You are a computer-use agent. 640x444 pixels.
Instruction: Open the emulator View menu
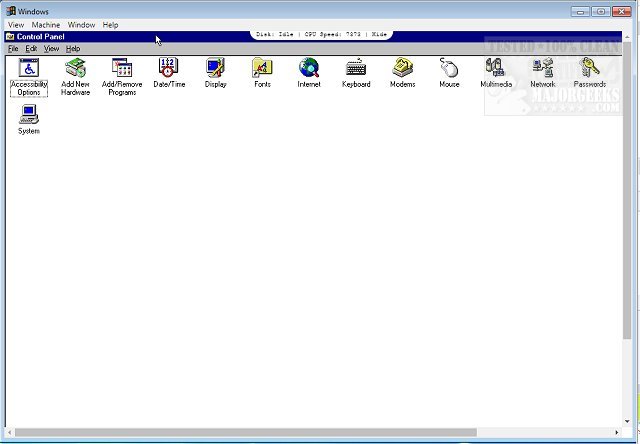point(16,25)
